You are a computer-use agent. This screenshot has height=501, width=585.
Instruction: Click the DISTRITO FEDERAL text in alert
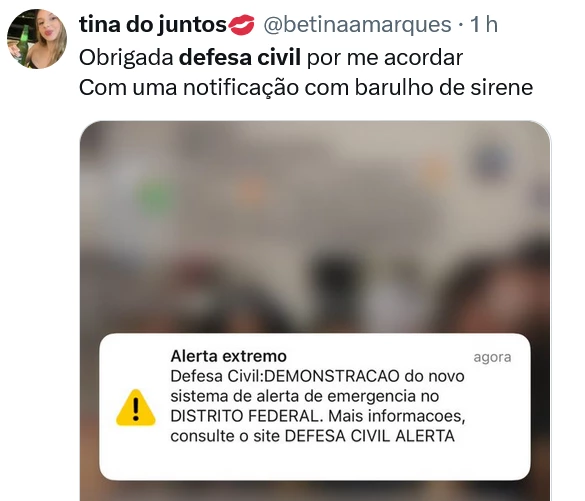(x=245, y=416)
